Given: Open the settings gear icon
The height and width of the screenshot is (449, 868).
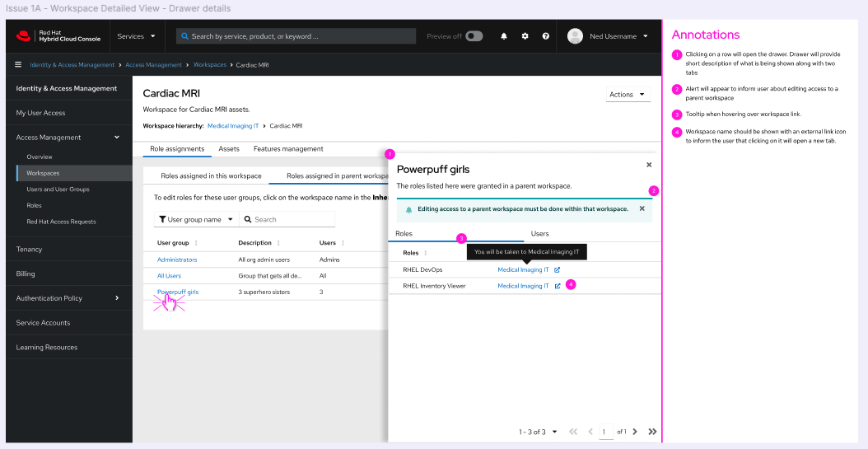Looking at the screenshot, I should coord(525,36).
